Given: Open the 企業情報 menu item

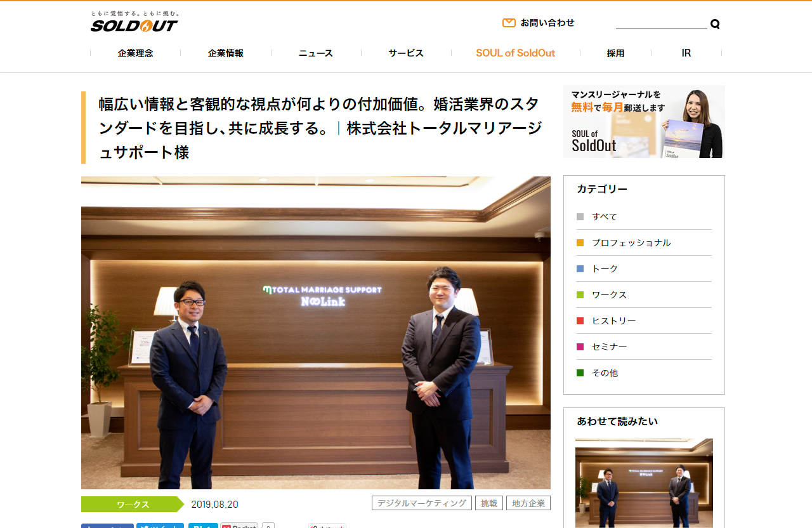Looking at the screenshot, I should 226,53.
